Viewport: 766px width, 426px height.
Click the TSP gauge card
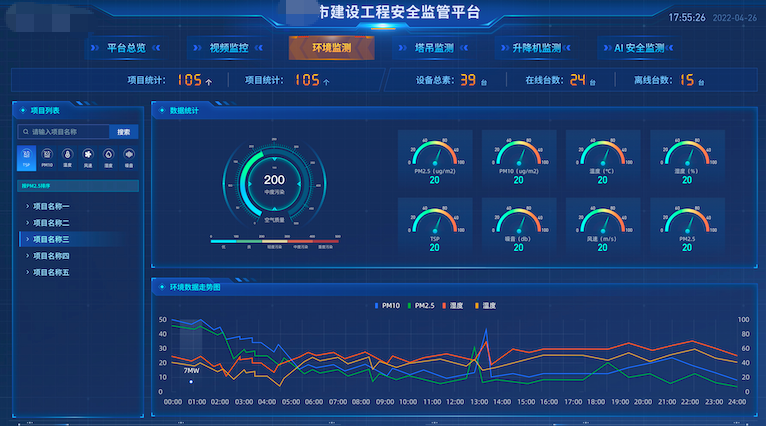click(x=435, y=225)
